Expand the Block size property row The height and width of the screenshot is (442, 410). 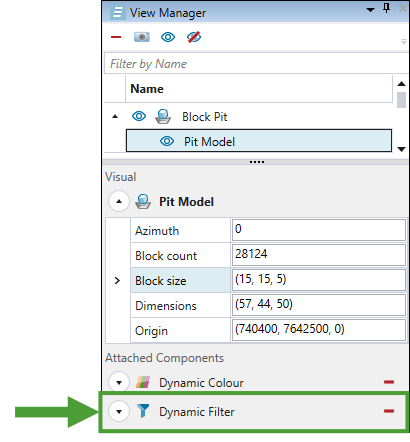pyautogui.click(x=117, y=280)
